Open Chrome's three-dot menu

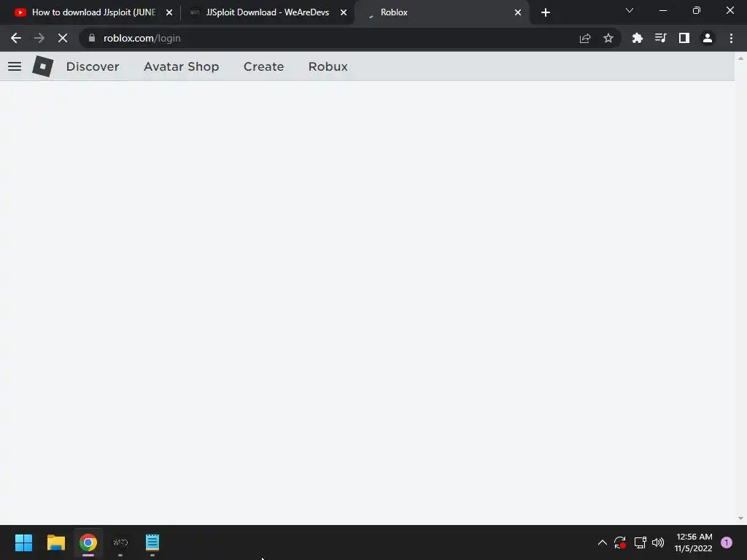(731, 38)
